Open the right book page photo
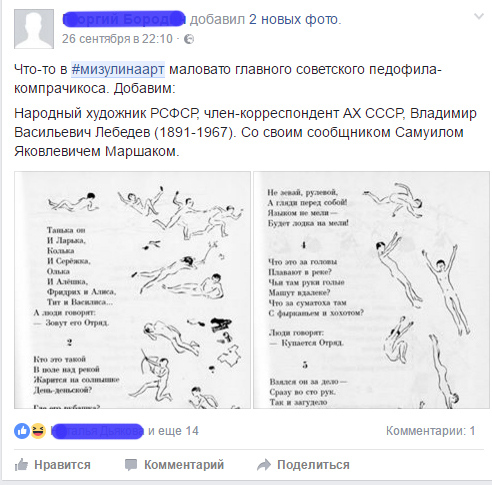Image resolution: width=492 pixels, height=485 pixels. (x=371, y=290)
